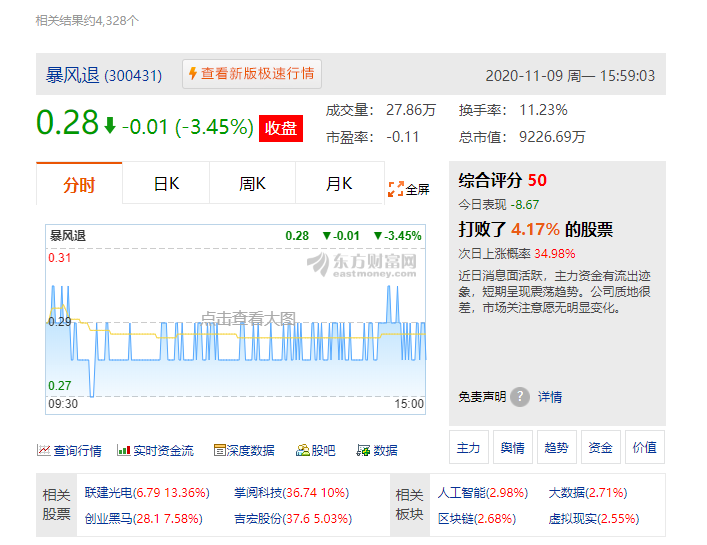Image resolution: width=707 pixels, height=545 pixels.
Task: Open 详情 link beside disclaimer
Action: tap(550, 397)
